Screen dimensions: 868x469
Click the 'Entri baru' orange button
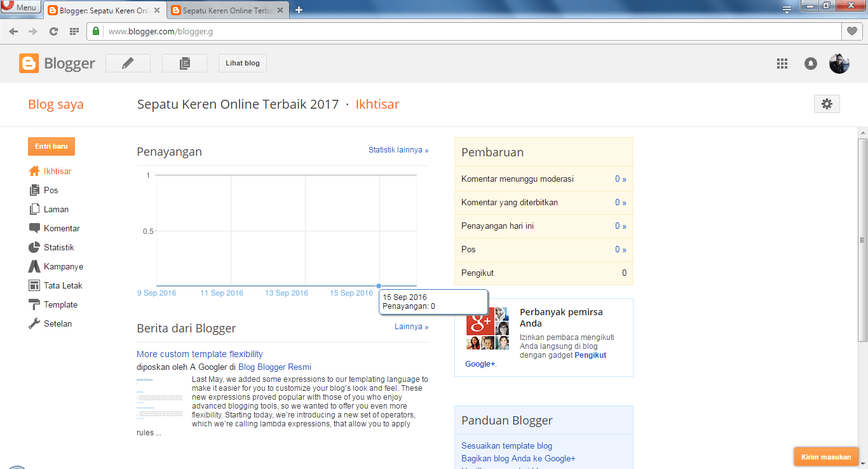(x=51, y=146)
